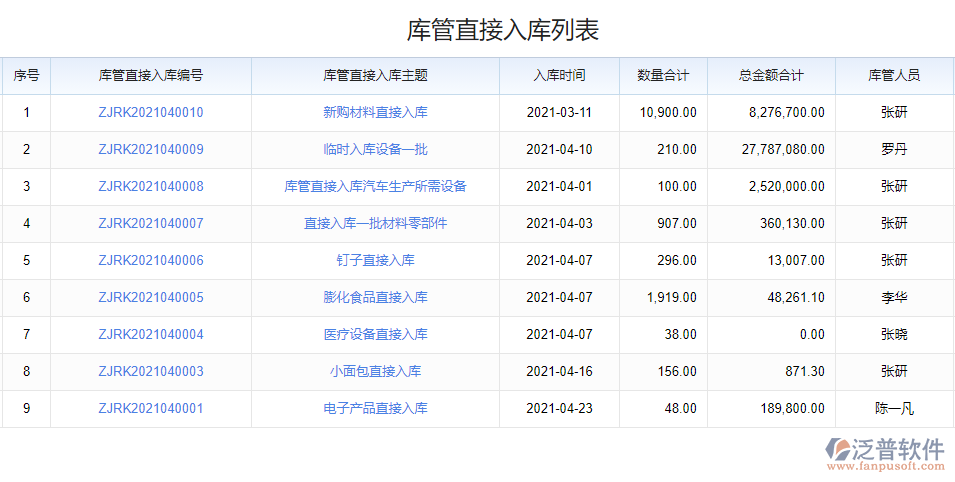The width and height of the screenshot is (955, 482).
Task: Select row number 9 cell
Action: (26, 408)
